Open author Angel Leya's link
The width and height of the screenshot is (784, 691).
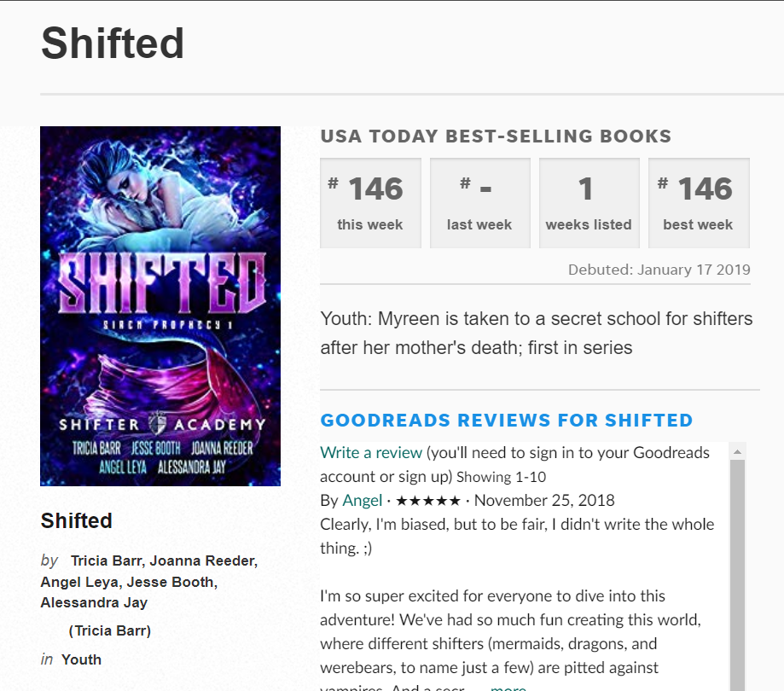coord(78,582)
